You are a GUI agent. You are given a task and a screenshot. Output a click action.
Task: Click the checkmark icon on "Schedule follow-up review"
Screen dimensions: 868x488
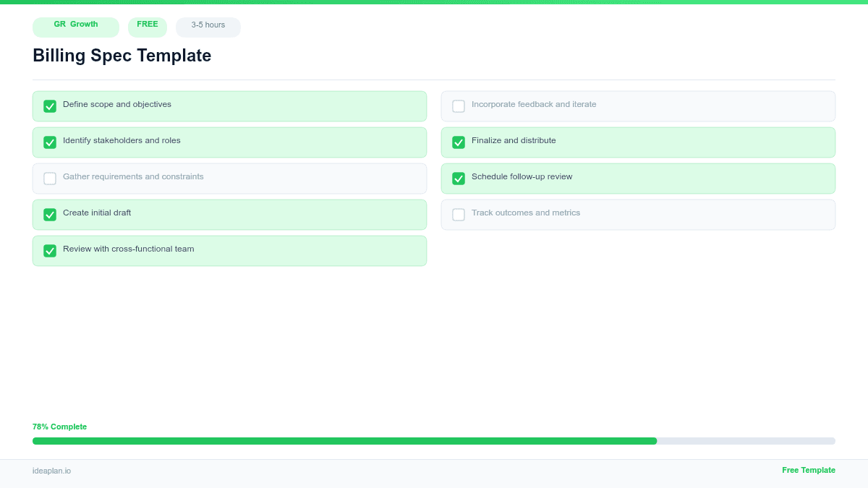click(459, 179)
